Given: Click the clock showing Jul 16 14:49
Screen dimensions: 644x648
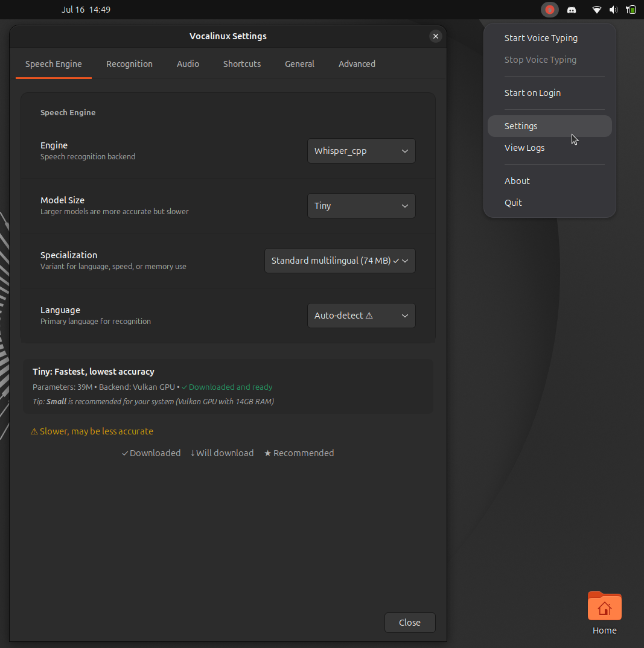Looking at the screenshot, I should pos(86,10).
